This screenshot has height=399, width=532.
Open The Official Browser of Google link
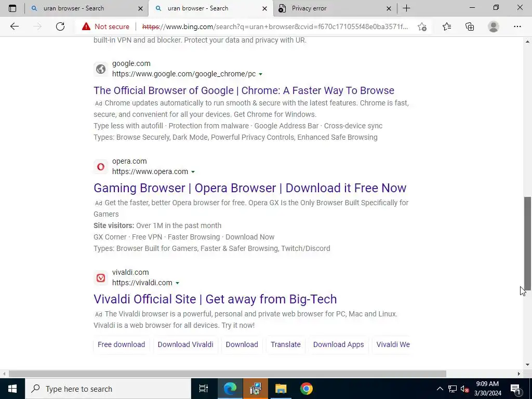(244, 90)
